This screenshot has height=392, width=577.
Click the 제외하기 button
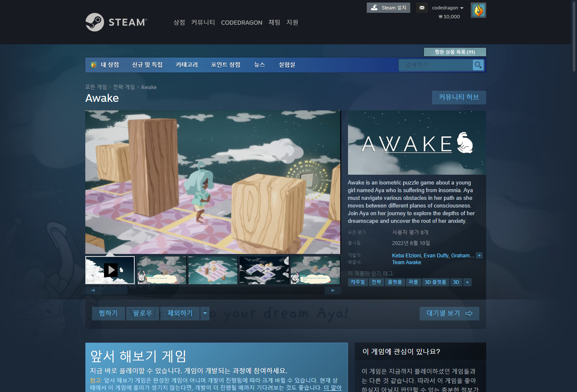pos(180,313)
